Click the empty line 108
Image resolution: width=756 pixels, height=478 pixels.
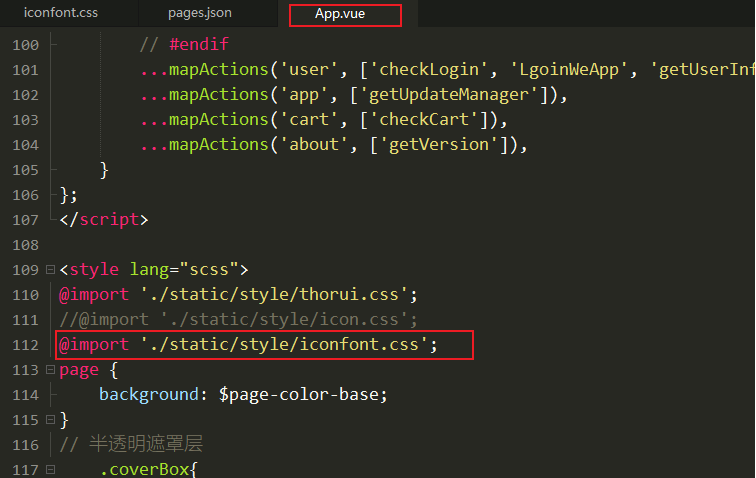point(405,246)
